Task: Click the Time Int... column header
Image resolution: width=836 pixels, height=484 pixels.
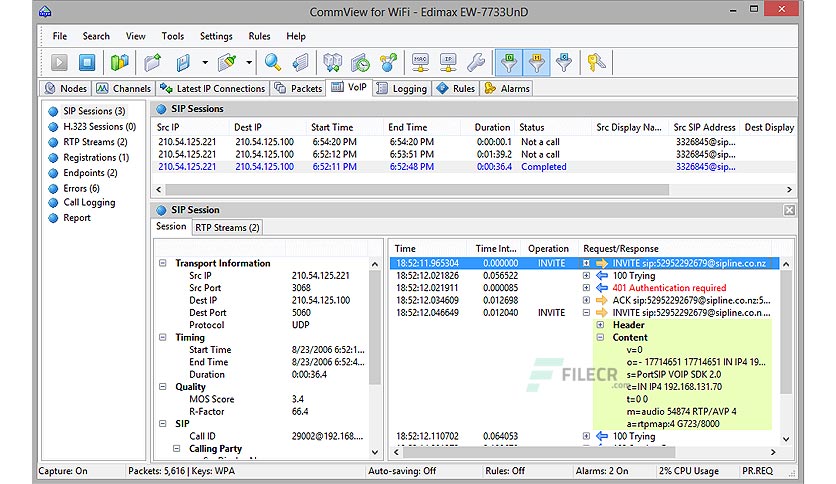Action: click(x=496, y=249)
